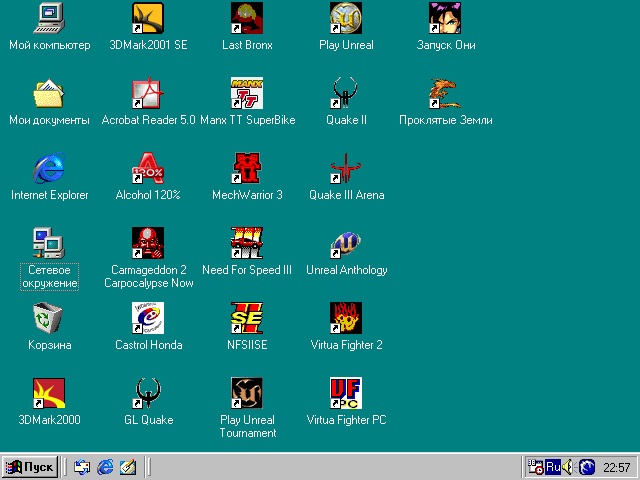Launch Internet Explorer from quick launch bar
Screen dimensions: 640x480
pos(105,467)
